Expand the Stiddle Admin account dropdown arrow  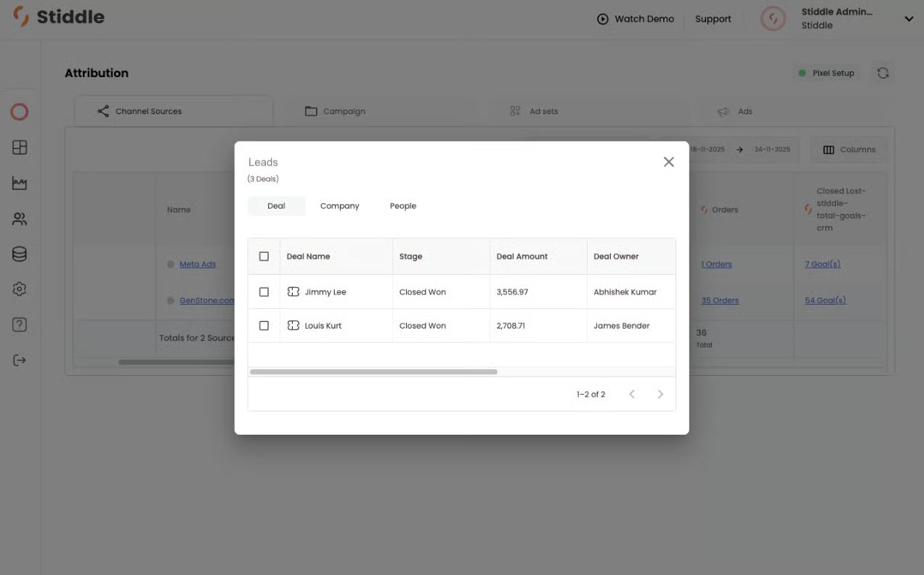pyautogui.click(x=909, y=19)
